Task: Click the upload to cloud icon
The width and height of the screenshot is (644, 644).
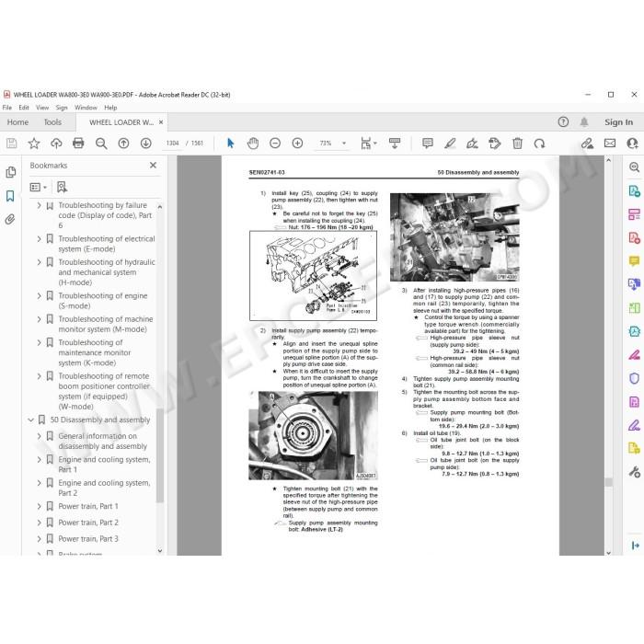Action: pos(56,143)
